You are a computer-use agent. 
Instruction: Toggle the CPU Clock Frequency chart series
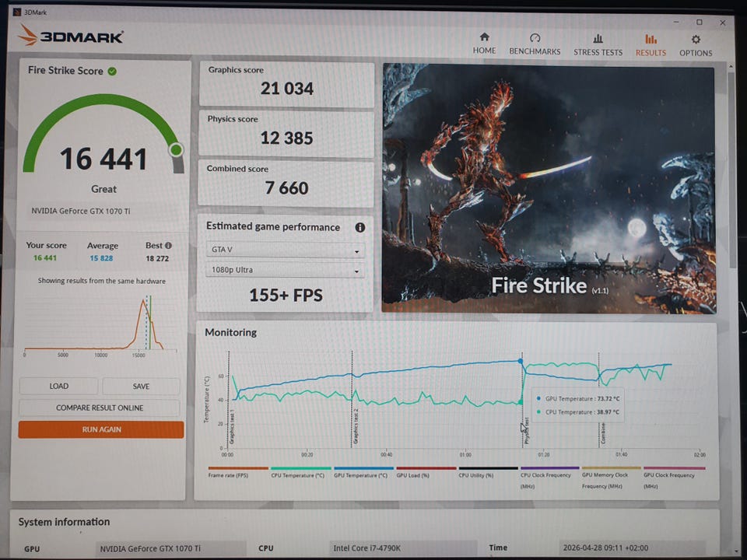(x=549, y=474)
